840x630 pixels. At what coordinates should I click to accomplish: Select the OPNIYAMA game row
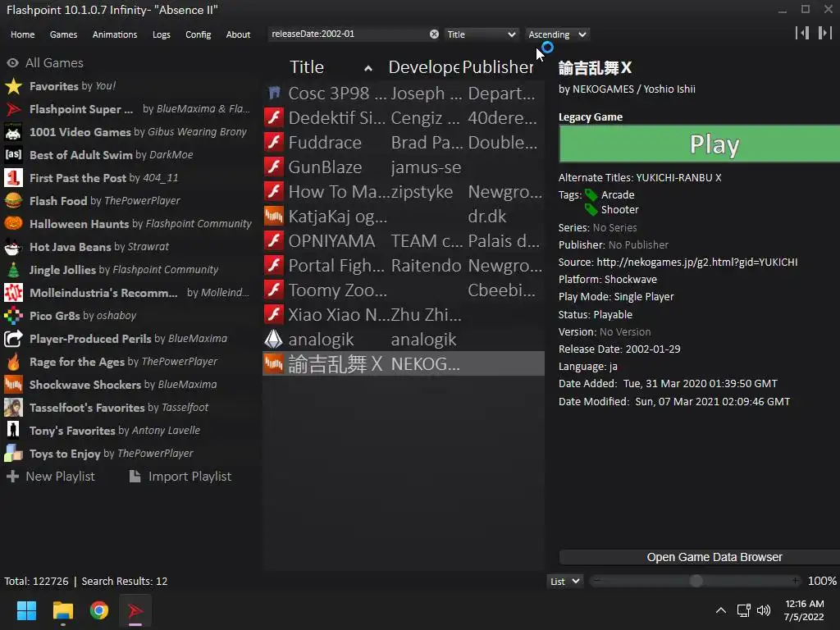(404, 241)
